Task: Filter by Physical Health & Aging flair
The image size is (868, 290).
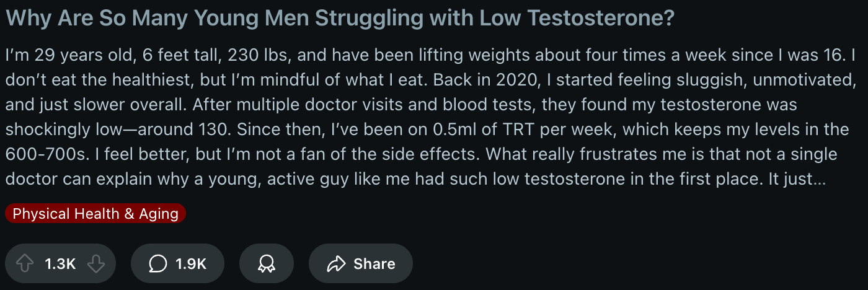Action: pos(95,214)
